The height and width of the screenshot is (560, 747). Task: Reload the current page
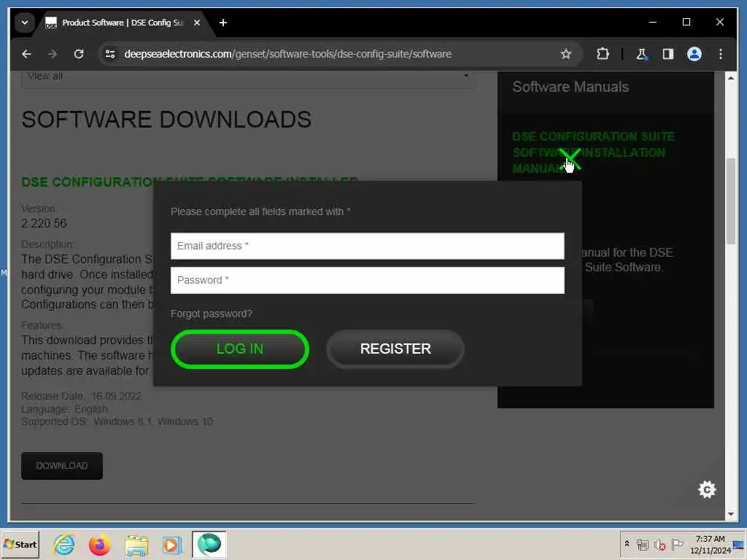pos(79,54)
